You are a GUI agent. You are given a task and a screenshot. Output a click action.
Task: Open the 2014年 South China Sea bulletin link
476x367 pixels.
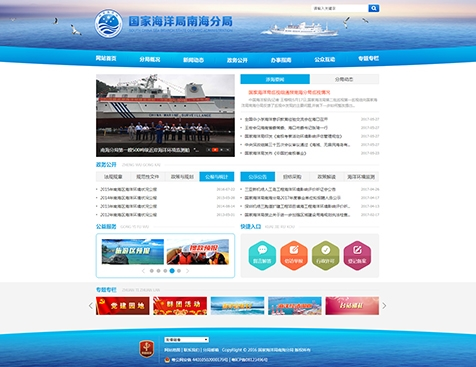129,198
